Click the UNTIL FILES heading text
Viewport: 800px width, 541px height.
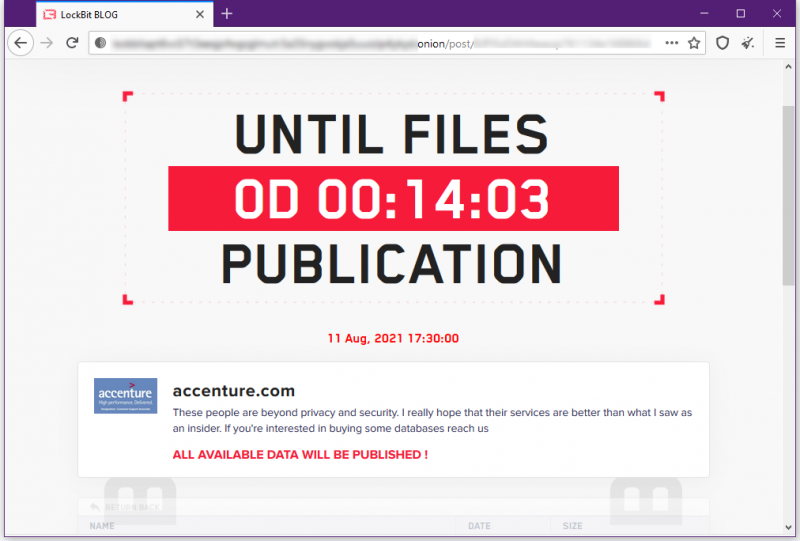click(x=391, y=134)
